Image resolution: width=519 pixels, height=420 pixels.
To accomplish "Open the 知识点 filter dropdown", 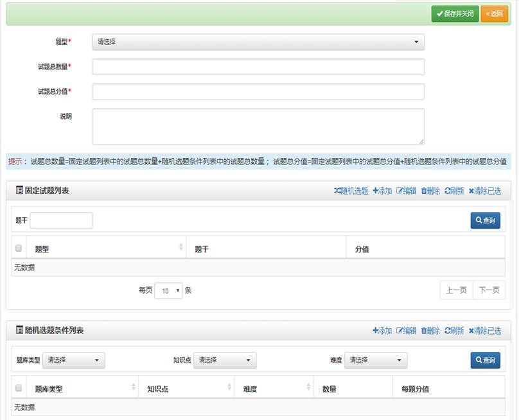I will point(225,360).
